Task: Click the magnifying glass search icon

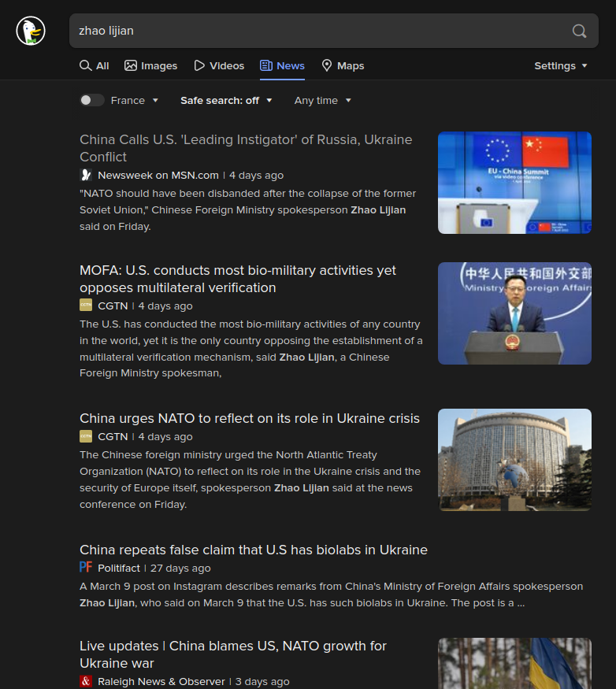Action: click(579, 31)
